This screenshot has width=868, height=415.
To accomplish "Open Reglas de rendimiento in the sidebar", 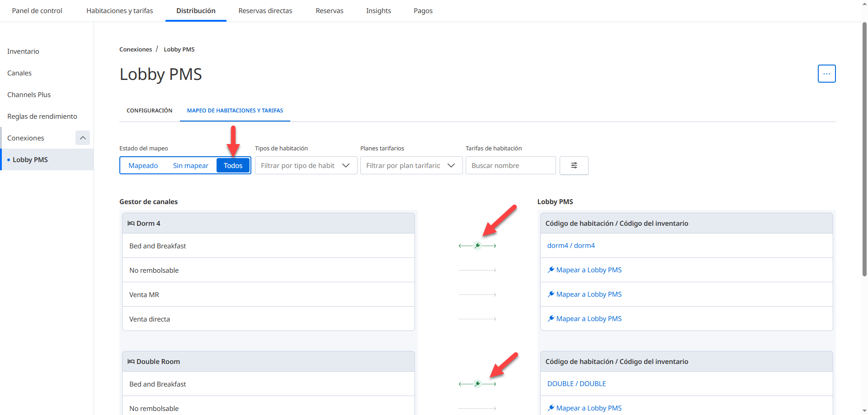I will pyautogui.click(x=42, y=117).
